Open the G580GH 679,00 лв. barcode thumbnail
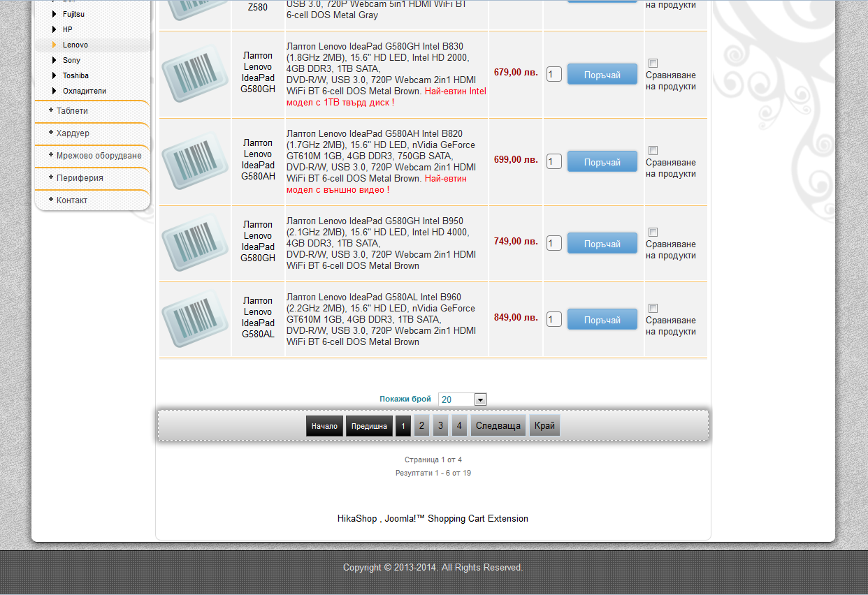This screenshot has height=595, width=868. (x=195, y=74)
